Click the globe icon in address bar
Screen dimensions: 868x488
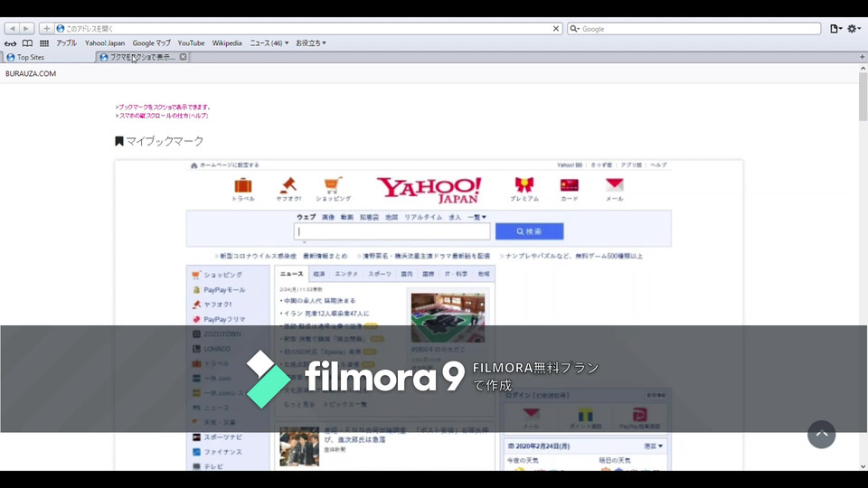pyautogui.click(x=61, y=29)
